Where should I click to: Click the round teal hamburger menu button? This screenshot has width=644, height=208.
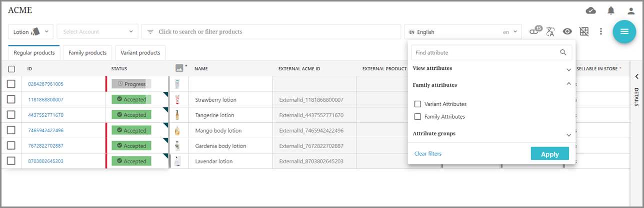(x=624, y=31)
